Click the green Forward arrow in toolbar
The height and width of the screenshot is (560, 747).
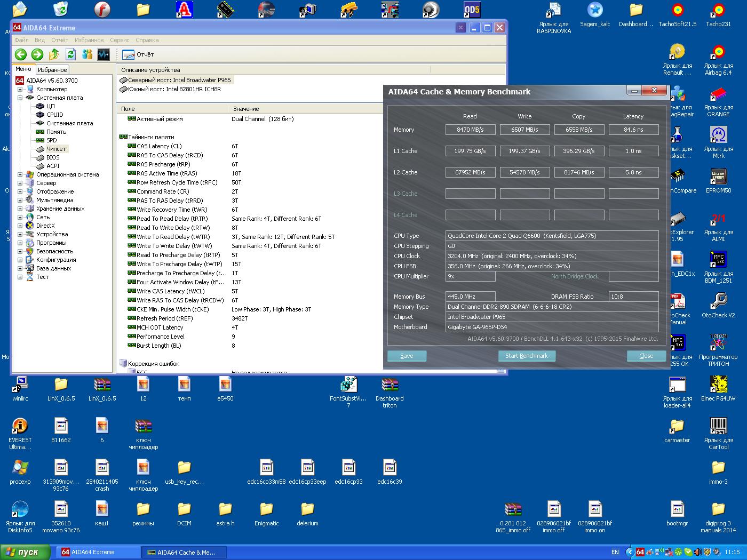[37, 54]
